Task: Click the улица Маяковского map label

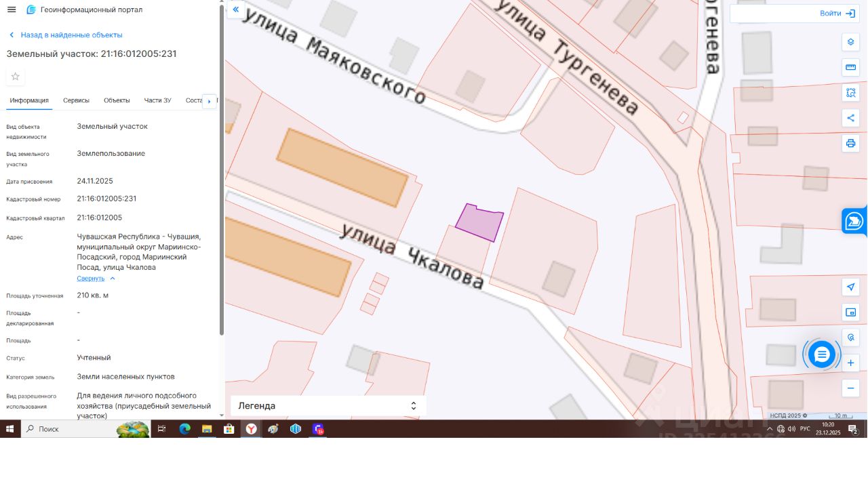Action: click(x=334, y=56)
